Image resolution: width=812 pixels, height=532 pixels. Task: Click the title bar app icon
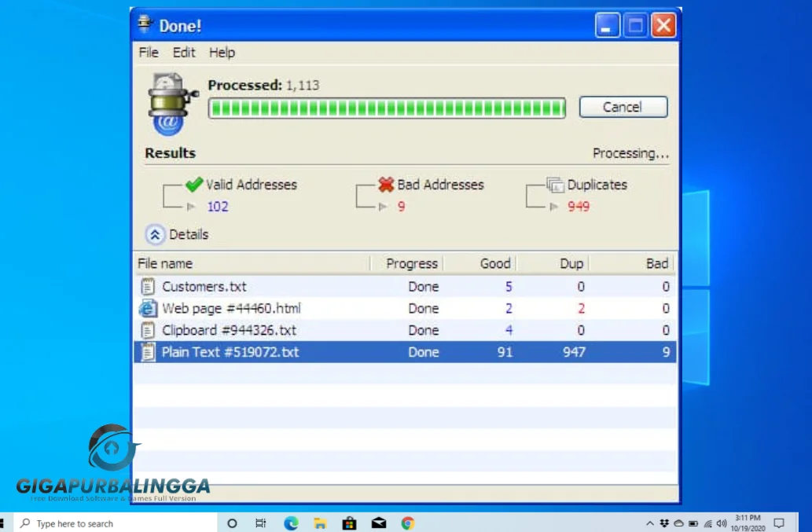(x=145, y=24)
